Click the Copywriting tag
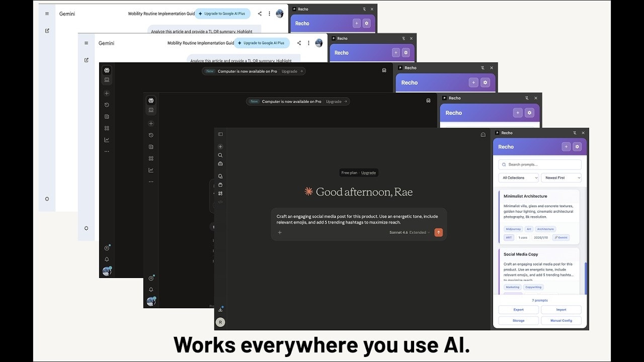This screenshot has height=362, width=644. (x=533, y=287)
